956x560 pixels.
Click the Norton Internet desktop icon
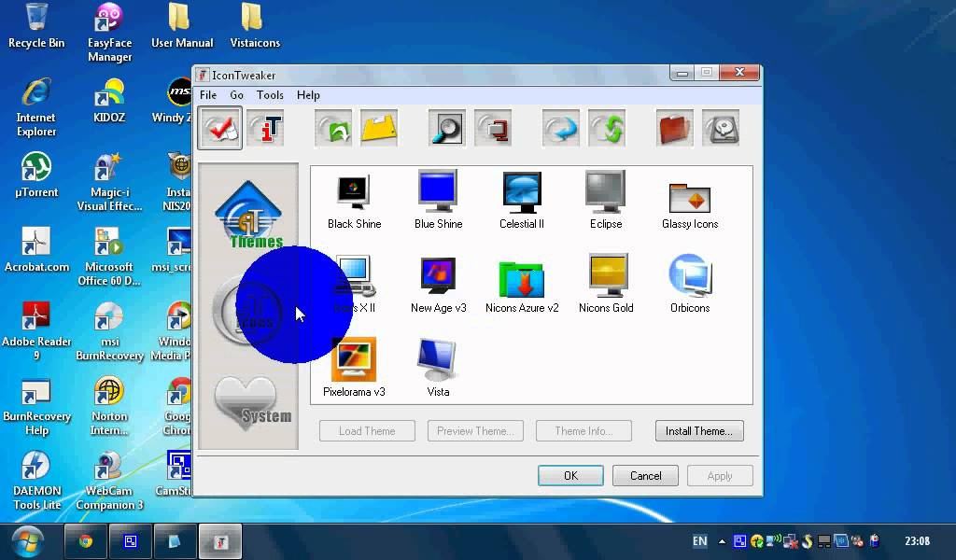pos(109,406)
